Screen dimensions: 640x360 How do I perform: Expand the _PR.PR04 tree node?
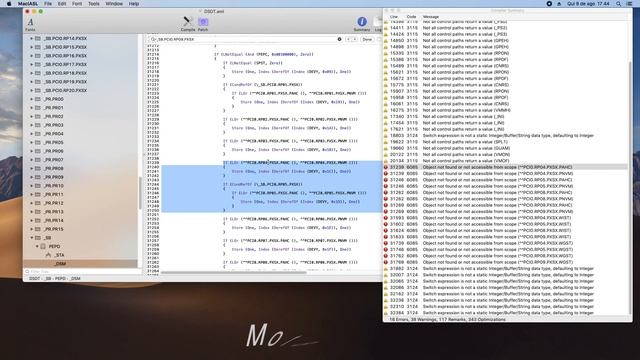[31, 133]
